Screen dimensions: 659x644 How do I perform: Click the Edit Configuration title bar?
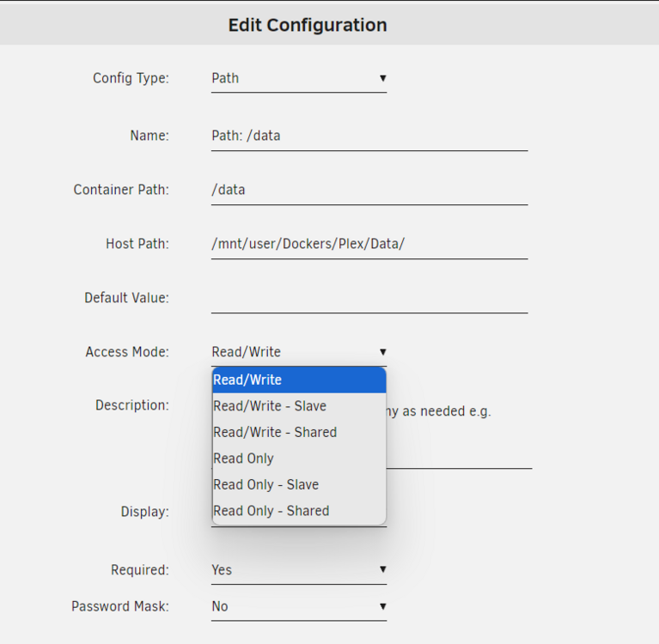point(330,24)
